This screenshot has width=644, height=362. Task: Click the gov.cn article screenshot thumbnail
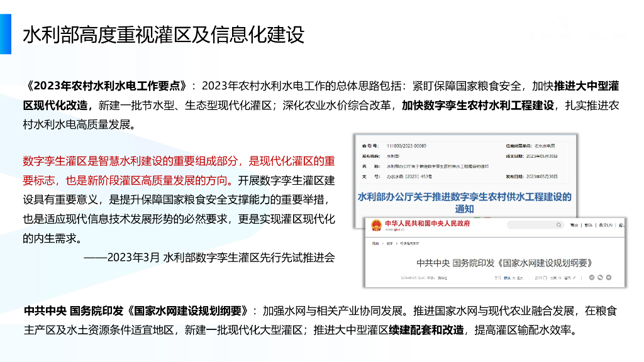pyautogui.click(x=495, y=253)
